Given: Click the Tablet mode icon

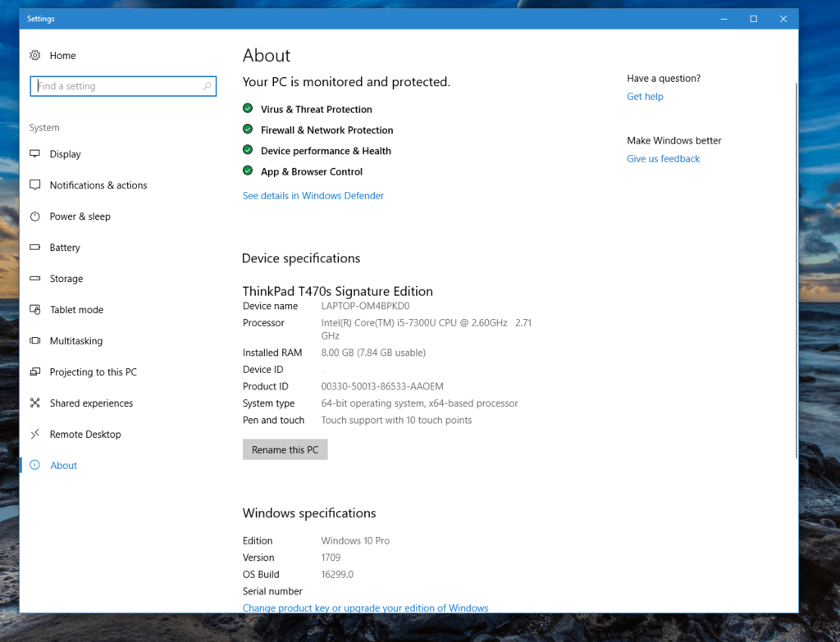Looking at the screenshot, I should tap(34, 309).
